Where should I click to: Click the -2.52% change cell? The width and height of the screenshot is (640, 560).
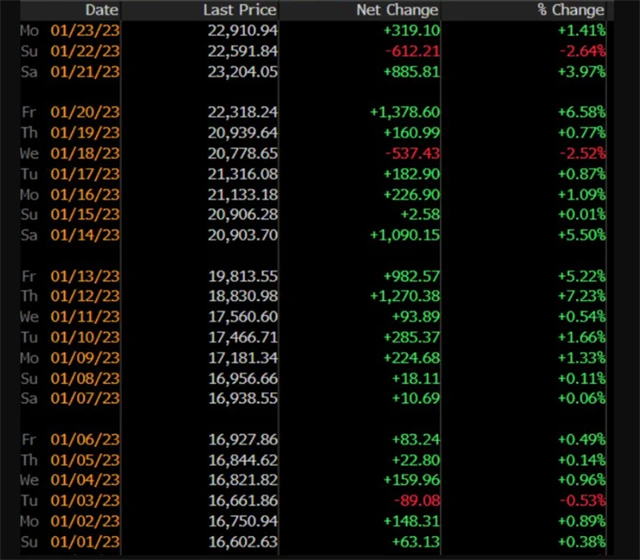[582, 154]
